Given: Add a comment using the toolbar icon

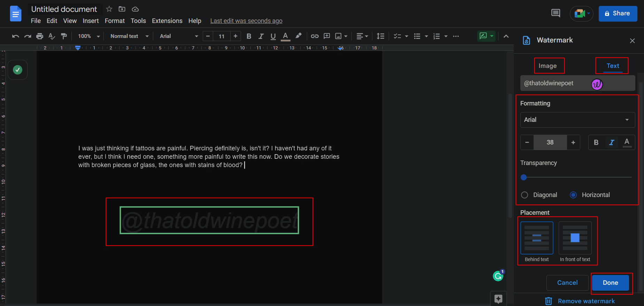Looking at the screenshot, I should pos(327,36).
